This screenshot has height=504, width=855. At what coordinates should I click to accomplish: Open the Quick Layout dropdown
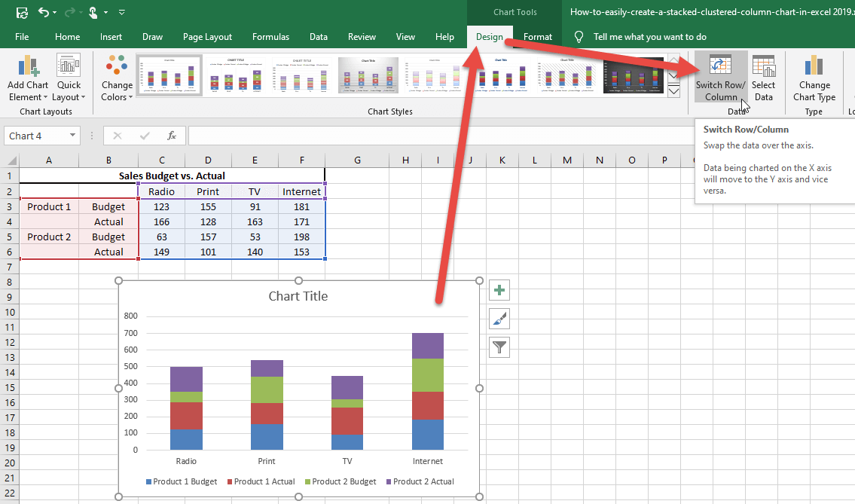coord(69,78)
